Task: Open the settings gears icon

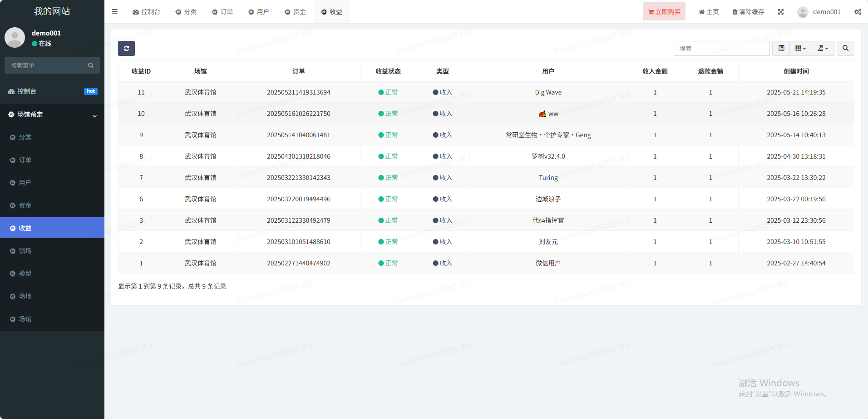Action: click(x=857, y=12)
